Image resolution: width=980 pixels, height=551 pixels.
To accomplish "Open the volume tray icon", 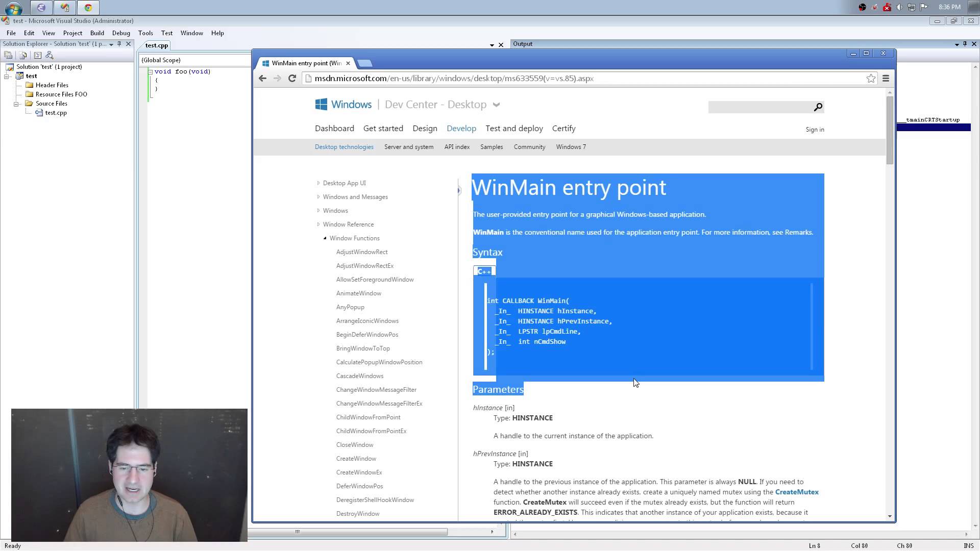I will coord(899,7).
